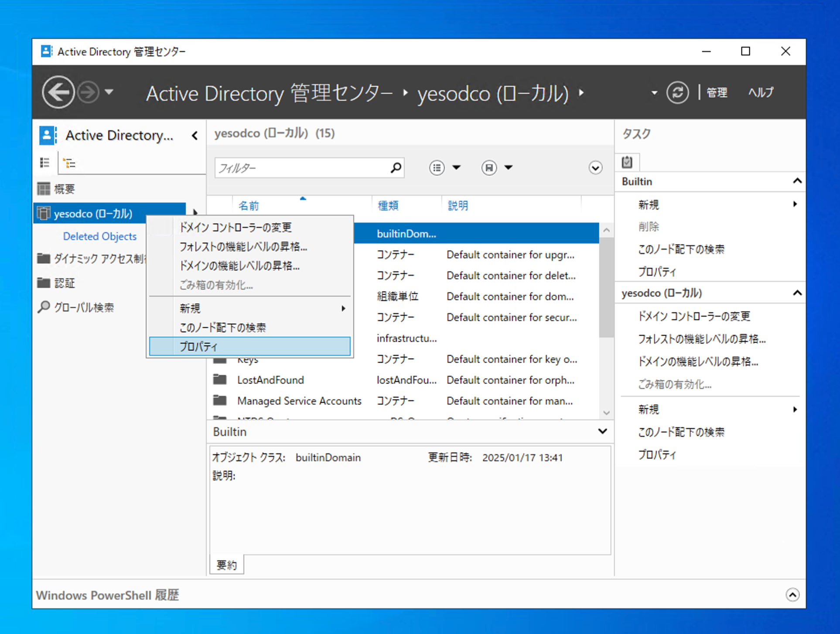Click the LostAndFound folder icon
Screen dimensions: 840x634
(220, 379)
